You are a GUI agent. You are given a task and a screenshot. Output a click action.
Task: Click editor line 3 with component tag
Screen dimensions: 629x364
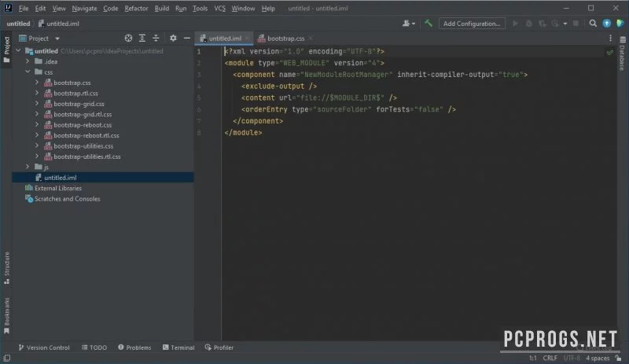click(x=380, y=75)
